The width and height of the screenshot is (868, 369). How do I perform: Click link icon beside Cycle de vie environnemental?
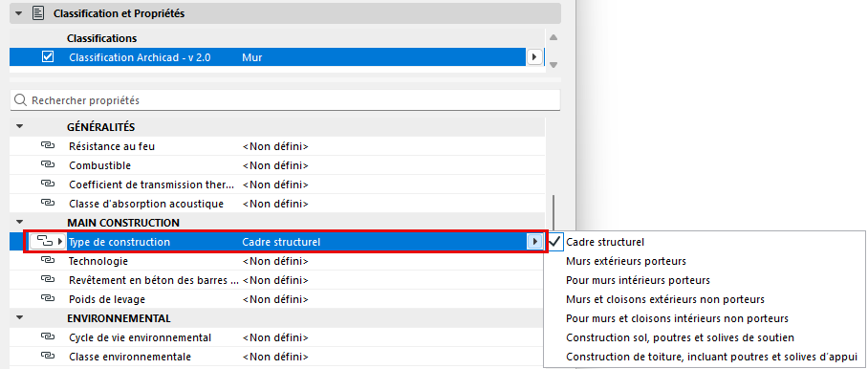point(48,336)
